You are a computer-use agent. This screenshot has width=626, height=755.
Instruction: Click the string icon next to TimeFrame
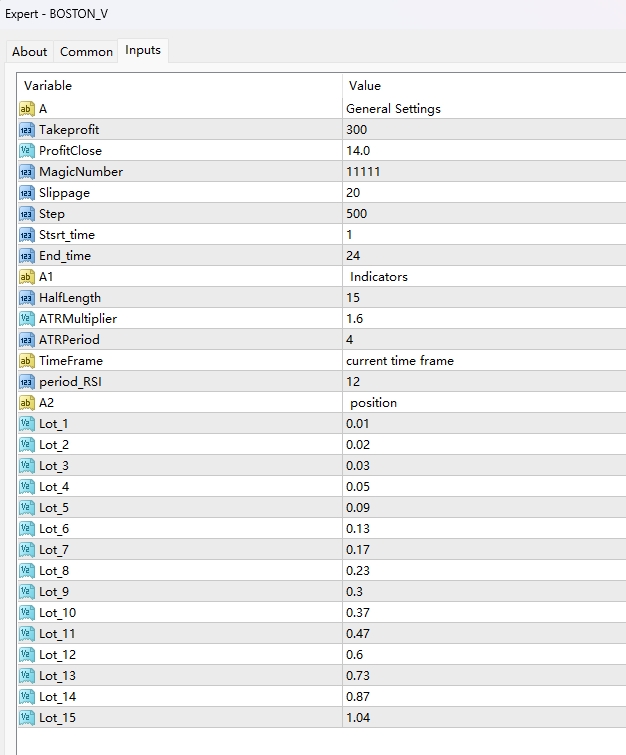coord(26,361)
